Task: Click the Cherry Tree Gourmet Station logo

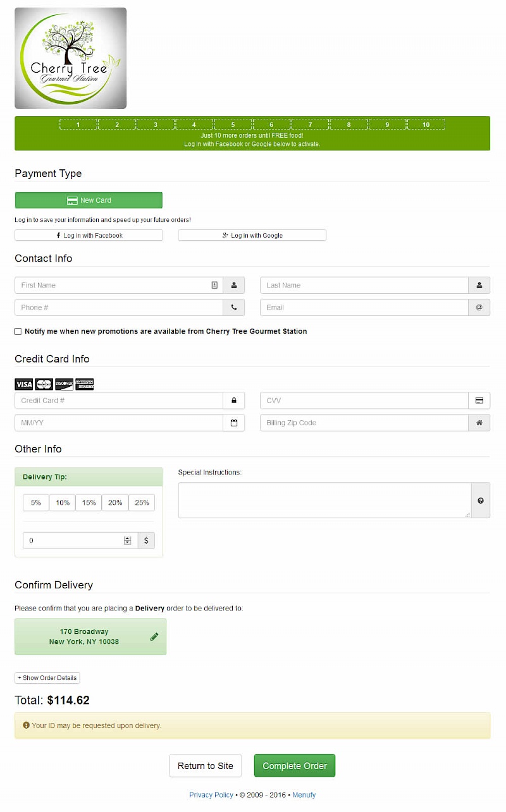Action: (x=70, y=58)
